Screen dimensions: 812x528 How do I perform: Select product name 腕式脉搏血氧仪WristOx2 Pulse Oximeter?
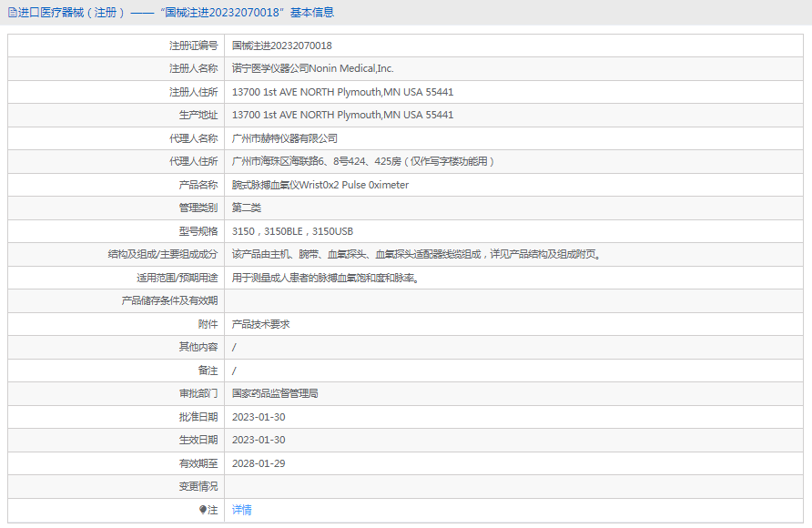[x=320, y=185]
